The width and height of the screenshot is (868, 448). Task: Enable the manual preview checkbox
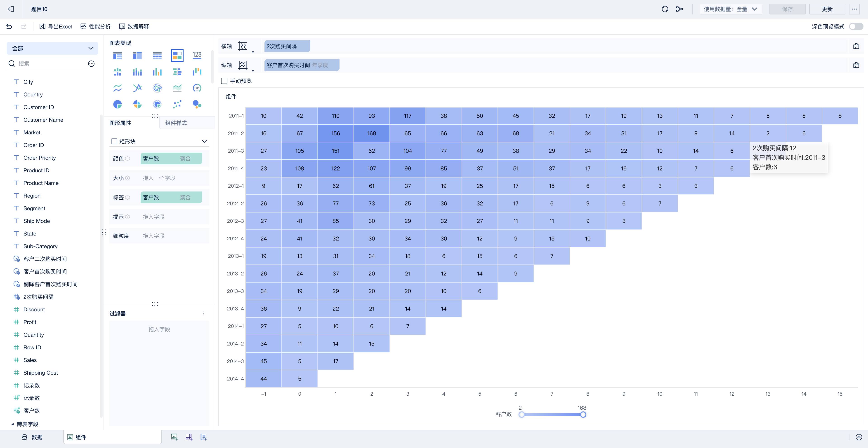[x=224, y=81]
